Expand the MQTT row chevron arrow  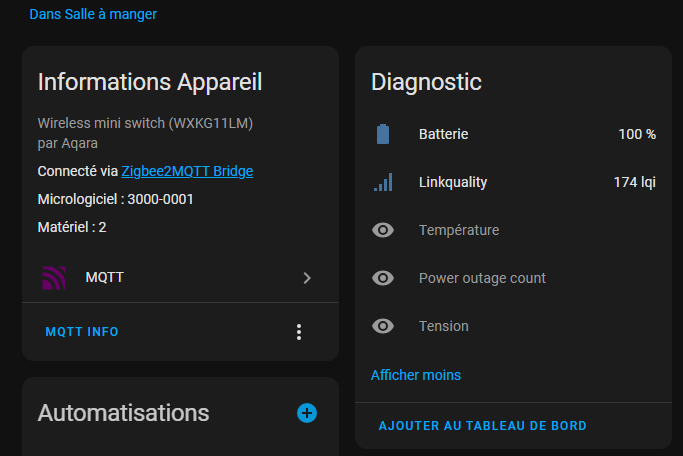307,278
